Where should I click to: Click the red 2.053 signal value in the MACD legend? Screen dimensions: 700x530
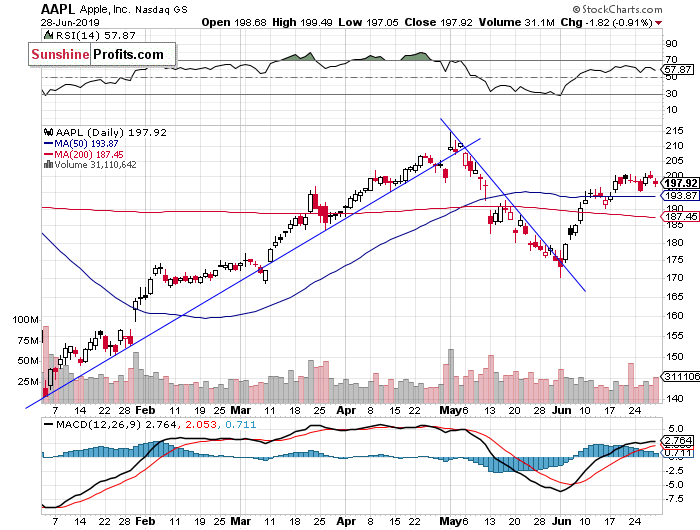(x=201, y=425)
